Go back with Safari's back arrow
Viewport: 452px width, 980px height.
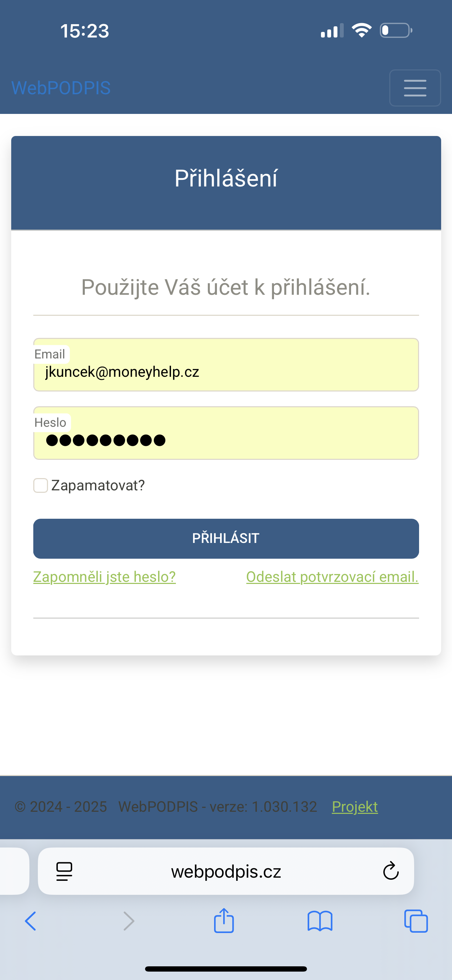(x=30, y=921)
